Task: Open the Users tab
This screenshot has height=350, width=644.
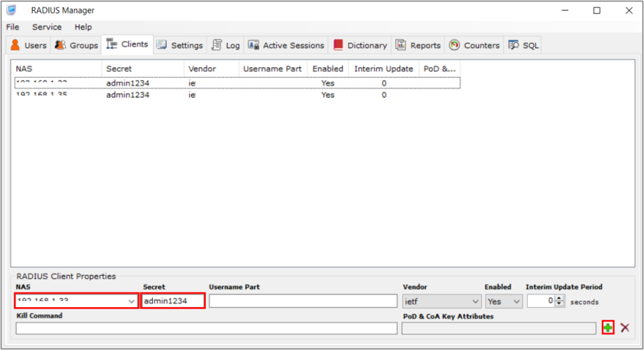Action: click(28, 45)
